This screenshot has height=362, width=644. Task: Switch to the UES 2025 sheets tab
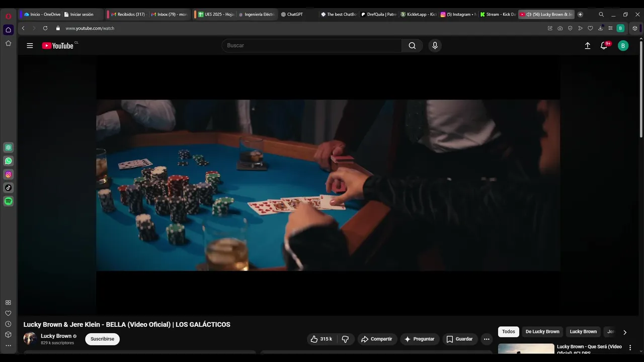point(216,15)
